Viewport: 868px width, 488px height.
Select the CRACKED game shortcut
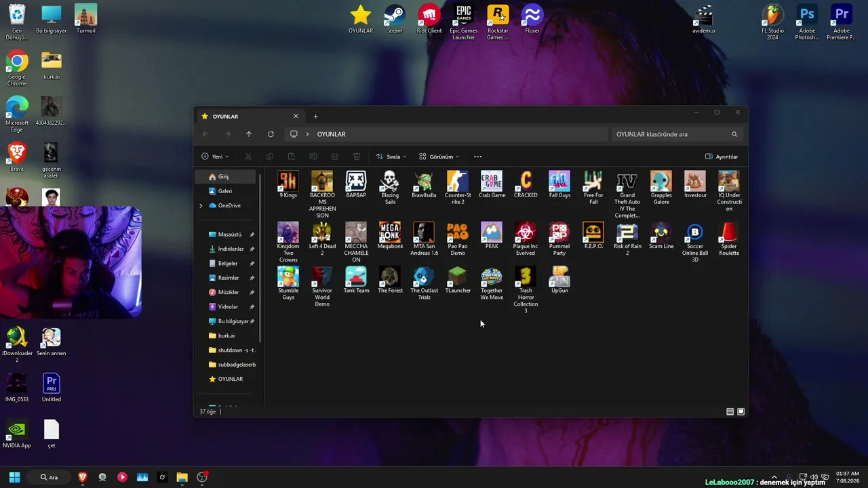[526, 184]
